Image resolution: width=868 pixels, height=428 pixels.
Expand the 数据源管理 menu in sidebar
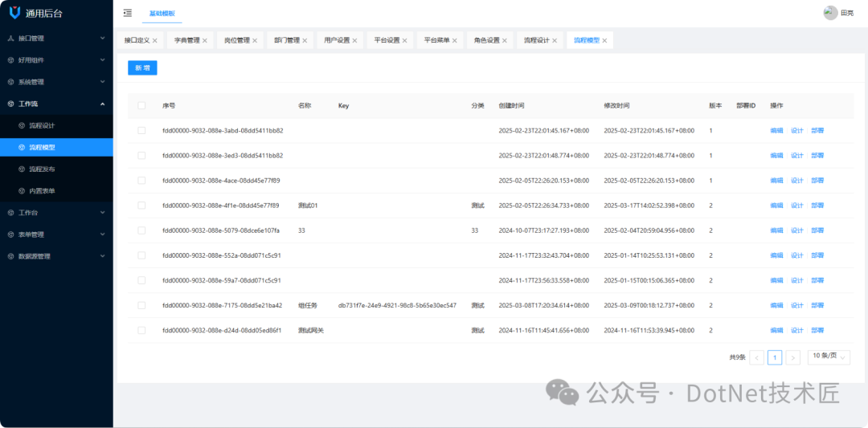(x=56, y=256)
